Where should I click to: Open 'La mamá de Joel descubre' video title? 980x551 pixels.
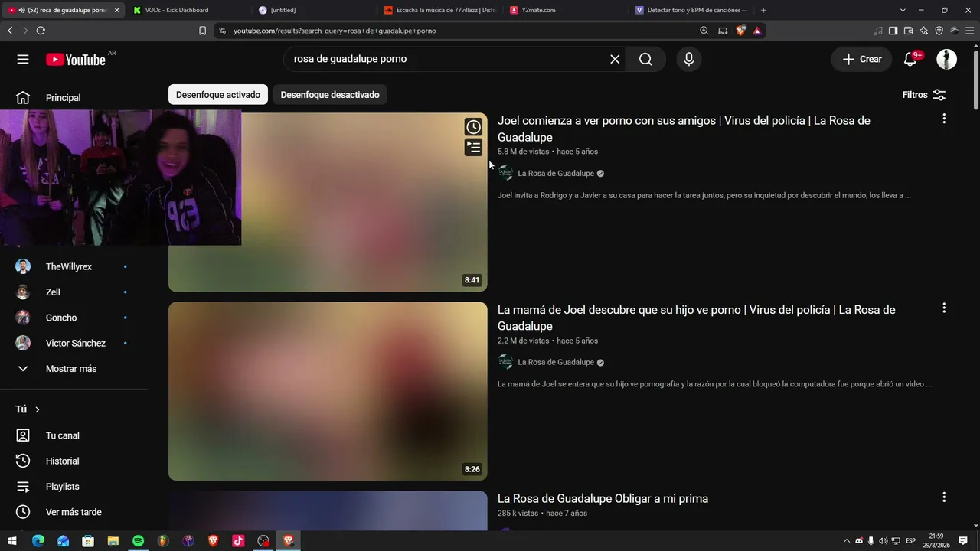(696, 318)
